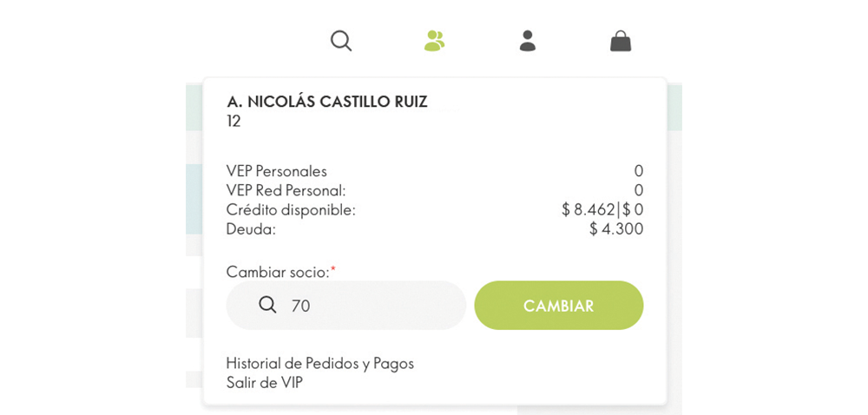The width and height of the screenshot is (868, 415).
Task: Click the VEP Personales label
Action: tap(276, 171)
